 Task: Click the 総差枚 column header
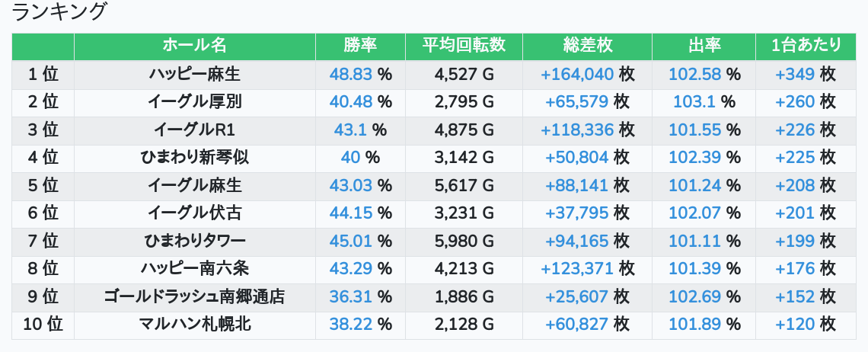[x=587, y=46]
